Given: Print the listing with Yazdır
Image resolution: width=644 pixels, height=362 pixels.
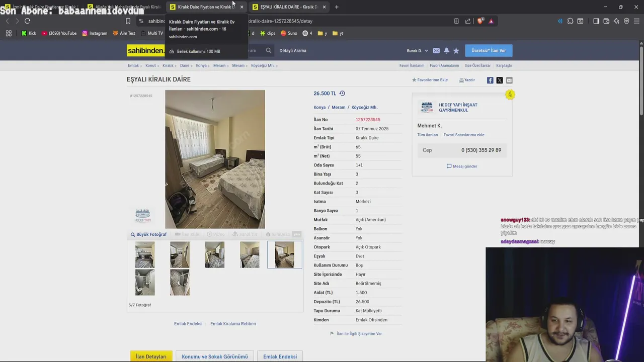Looking at the screenshot, I should [x=467, y=80].
